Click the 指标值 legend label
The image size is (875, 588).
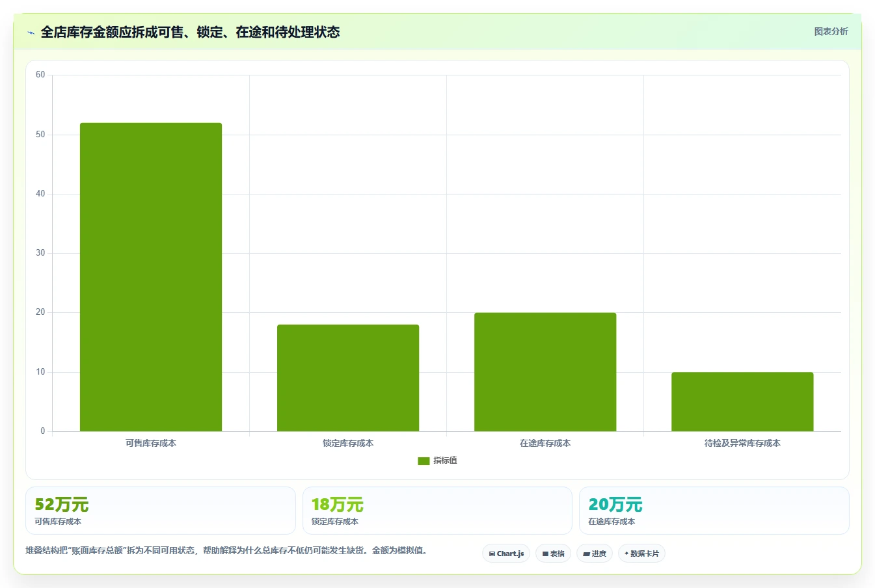pos(446,461)
